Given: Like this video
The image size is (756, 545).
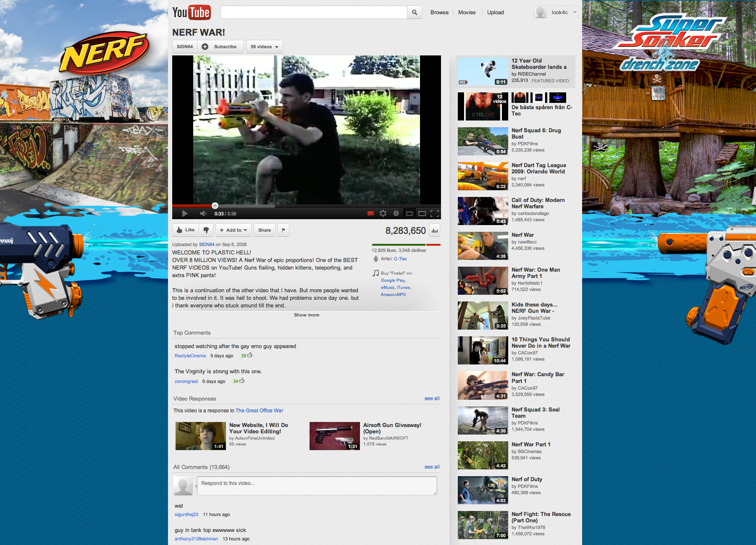Looking at the screenshot, I should [186, 230].
